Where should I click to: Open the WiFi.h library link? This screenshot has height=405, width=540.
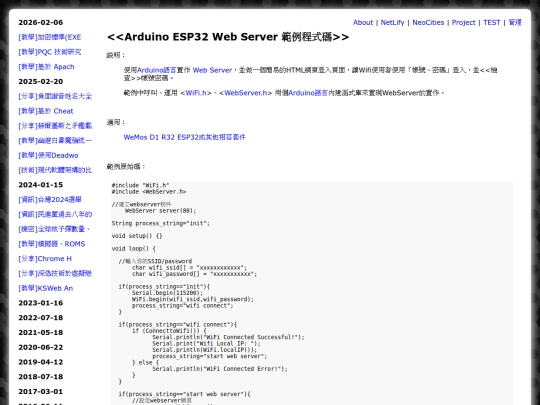(x=196, y=93)
